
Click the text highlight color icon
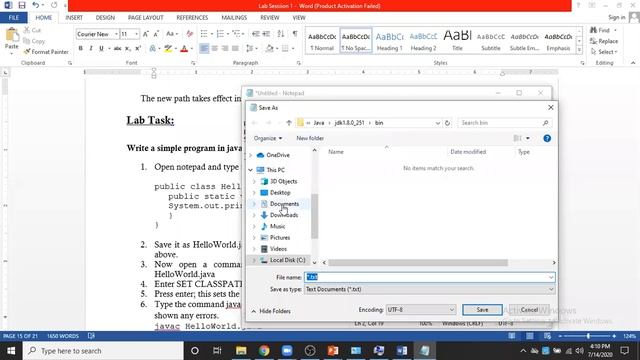tap(168, 49)
